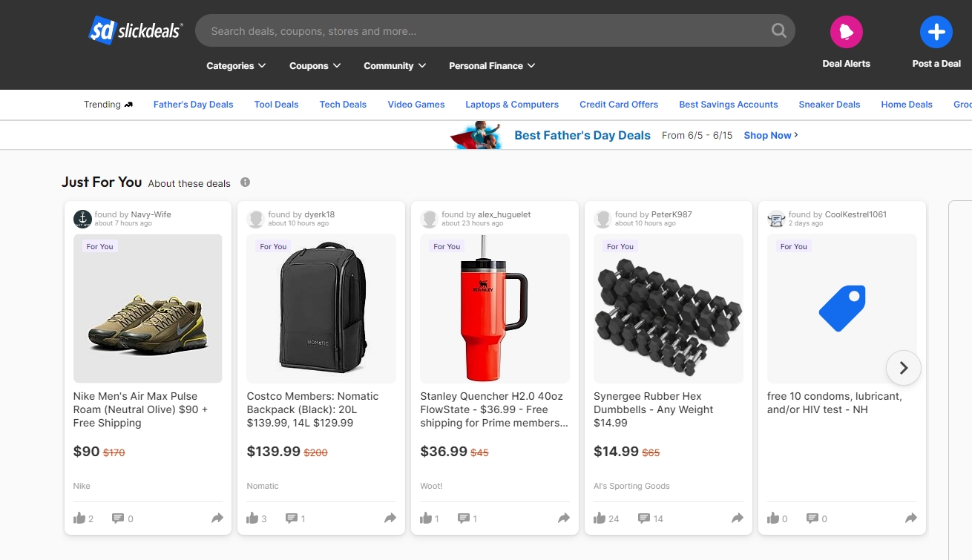This screenshot has height=560, width=972.
Task: Open the Community dropdown menu
Action: [395, 66]
